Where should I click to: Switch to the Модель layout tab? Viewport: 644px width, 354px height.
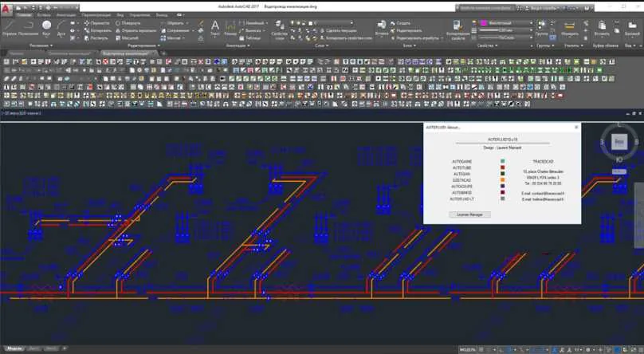[x=14, y=348]
